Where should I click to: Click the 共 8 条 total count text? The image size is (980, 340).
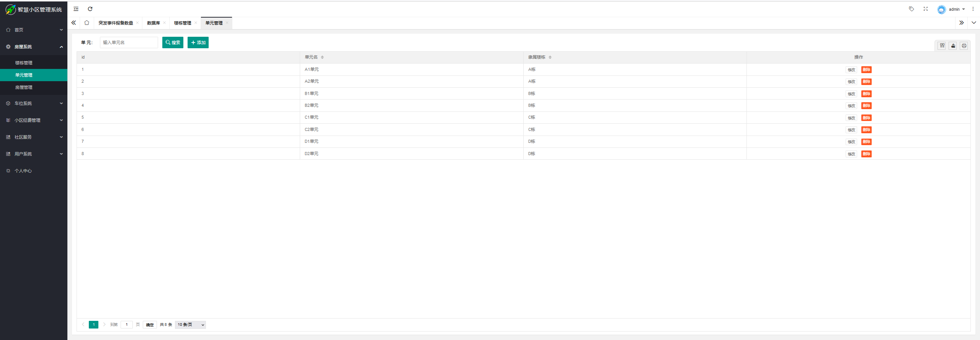coord(166,325)
